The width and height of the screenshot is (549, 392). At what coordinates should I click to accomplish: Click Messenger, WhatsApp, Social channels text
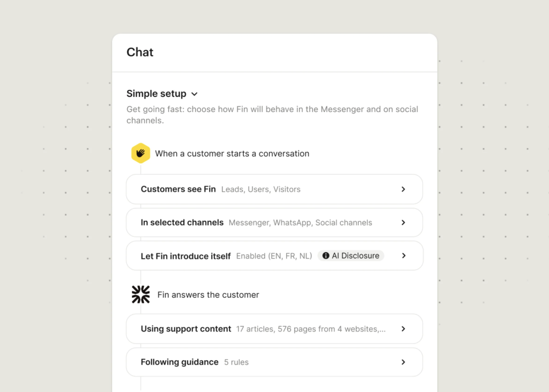click(x=300, y=223)
